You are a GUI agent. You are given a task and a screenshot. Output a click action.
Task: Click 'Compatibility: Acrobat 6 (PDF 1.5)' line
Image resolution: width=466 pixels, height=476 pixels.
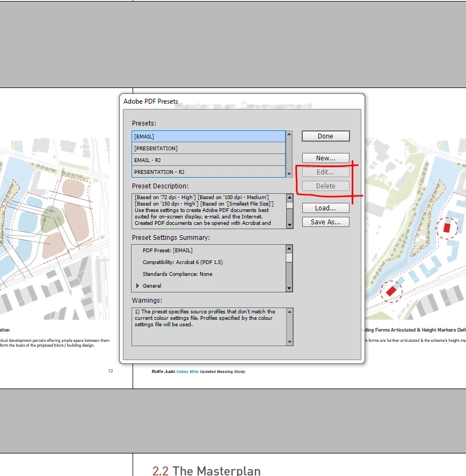[183, 262]
